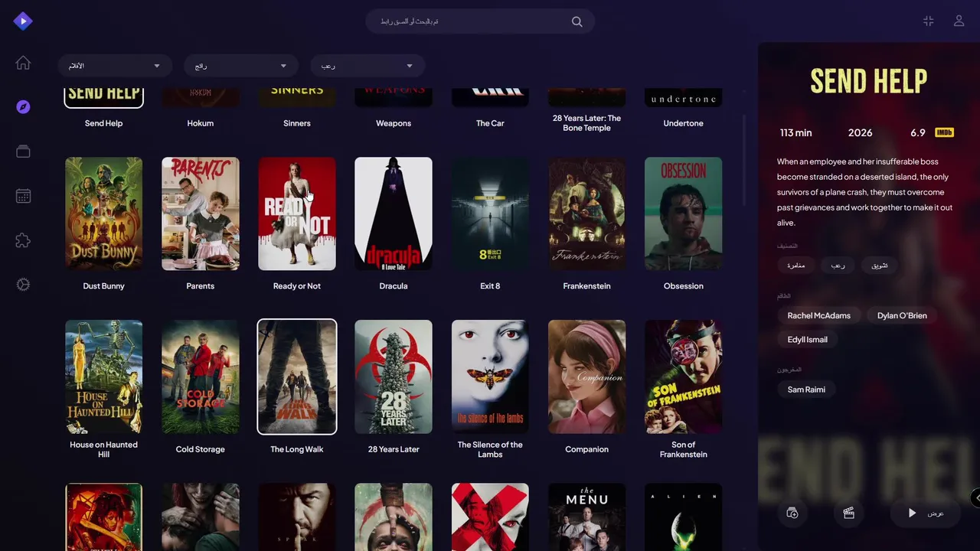Exit fullscreen using the top-right icon
The width and height of the screenshot is (980, 551).
tap(928, 21)
